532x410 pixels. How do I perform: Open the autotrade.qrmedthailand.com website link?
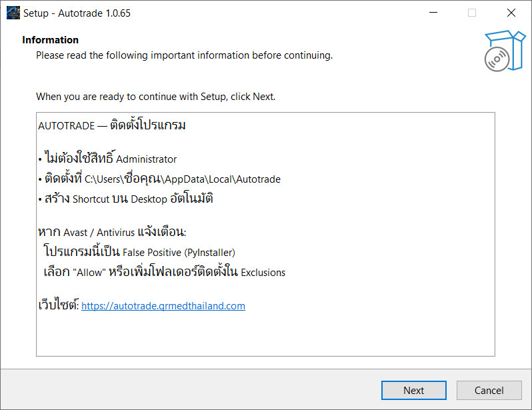(x=163, y=306)
